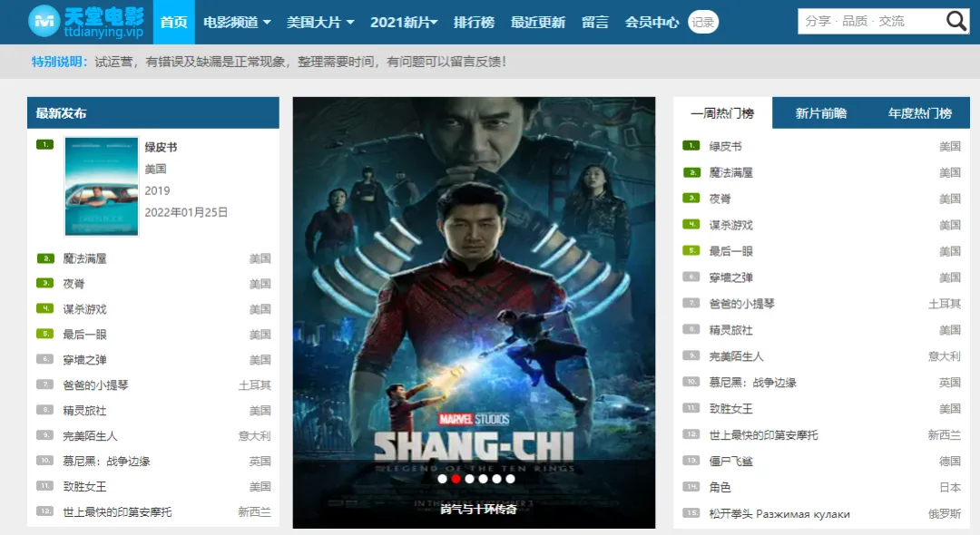The image size is (980, 535).
Task: Select the last carousel dot
Action: pos(511,479)
